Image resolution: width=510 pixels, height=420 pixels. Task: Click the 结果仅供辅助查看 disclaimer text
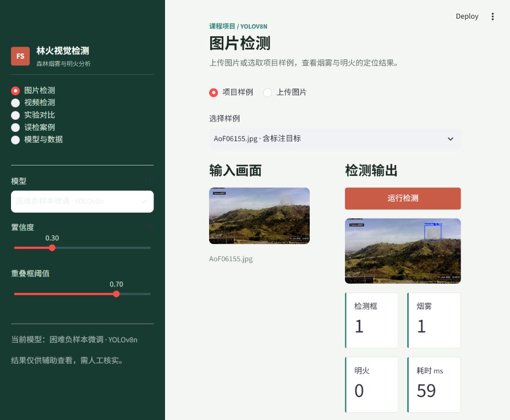coord(67,360)
